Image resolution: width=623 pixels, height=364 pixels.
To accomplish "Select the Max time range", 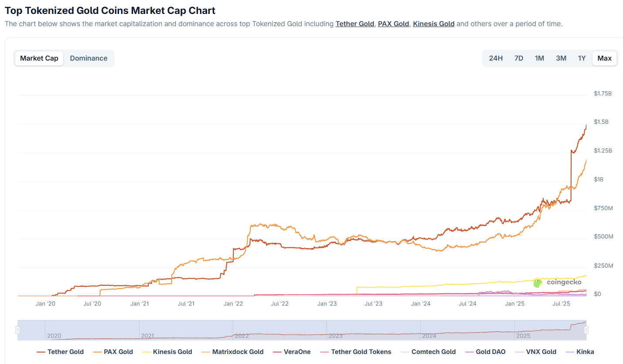I will point(604,58).
